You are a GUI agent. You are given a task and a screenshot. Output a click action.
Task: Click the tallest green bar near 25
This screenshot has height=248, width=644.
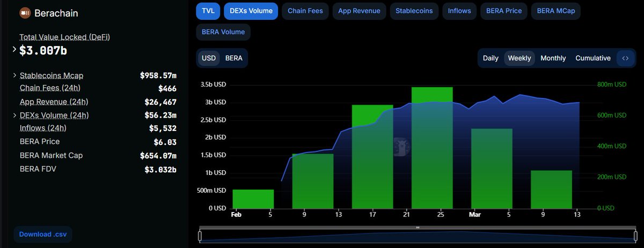point(432,148)
